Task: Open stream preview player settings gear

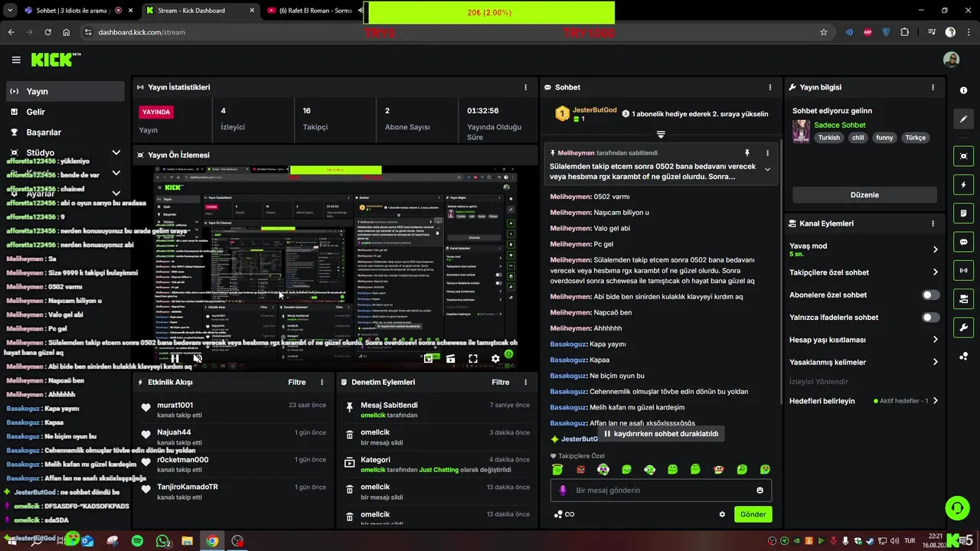Action: (x=495, y=358)
